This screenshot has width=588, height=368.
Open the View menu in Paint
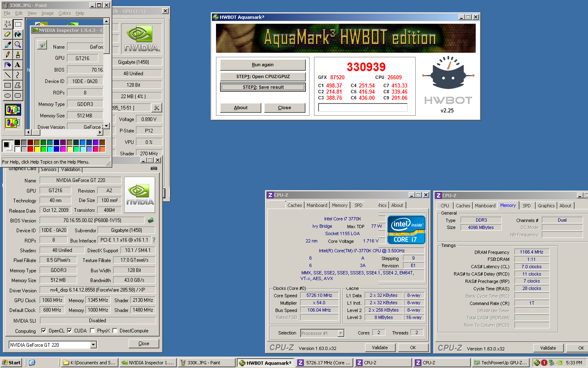[x=32, y=13]
